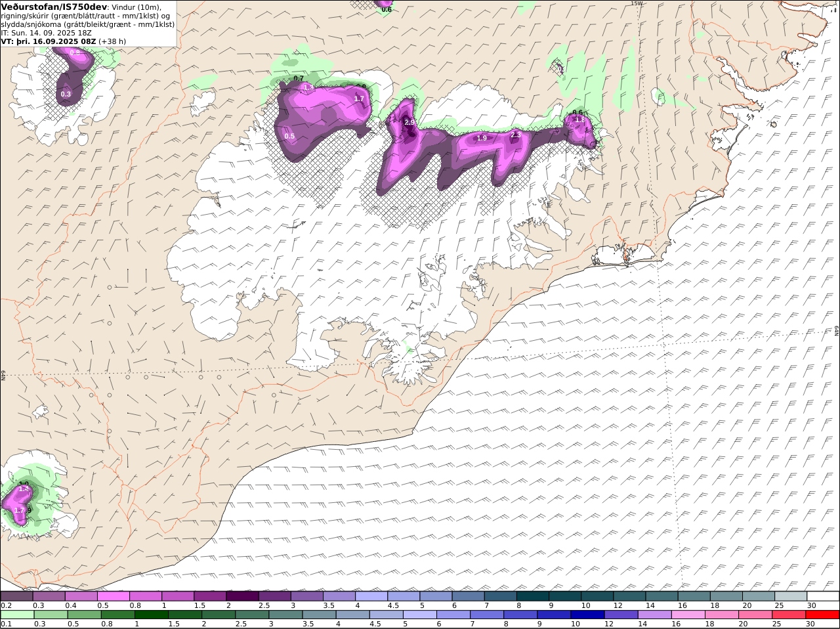Select the lavender 4–4.5 swatch in upper scale
This screenshot has height=629, width=840.
371,596
